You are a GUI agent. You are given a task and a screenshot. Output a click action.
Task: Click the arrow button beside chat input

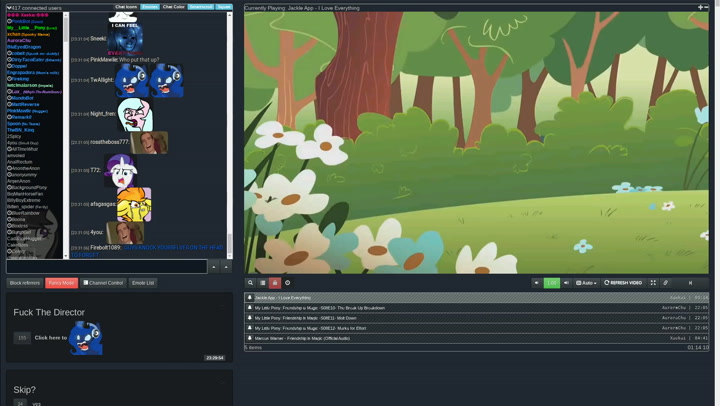[214, 267]
